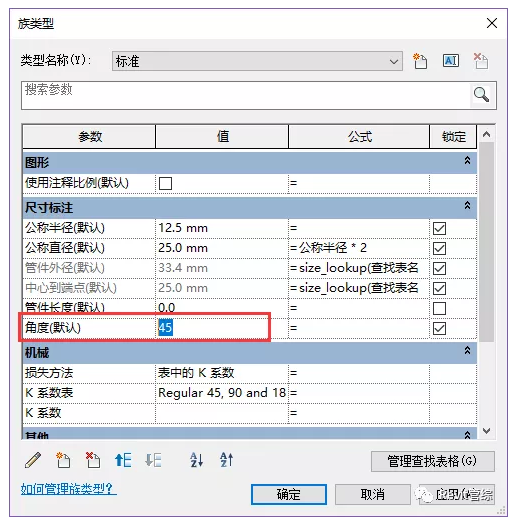Click the 值 column header
Viewport: 513px width, 522px height.
pyautogui.click(x=222, y=137)
